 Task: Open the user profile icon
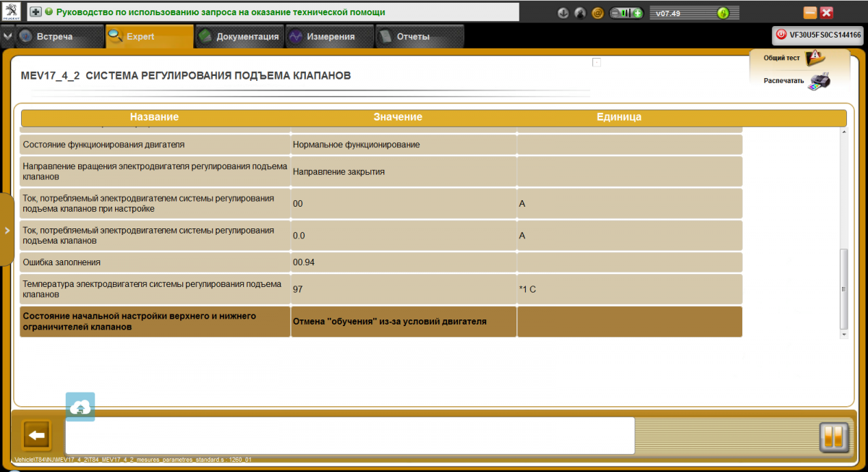[x=580, y=13]
